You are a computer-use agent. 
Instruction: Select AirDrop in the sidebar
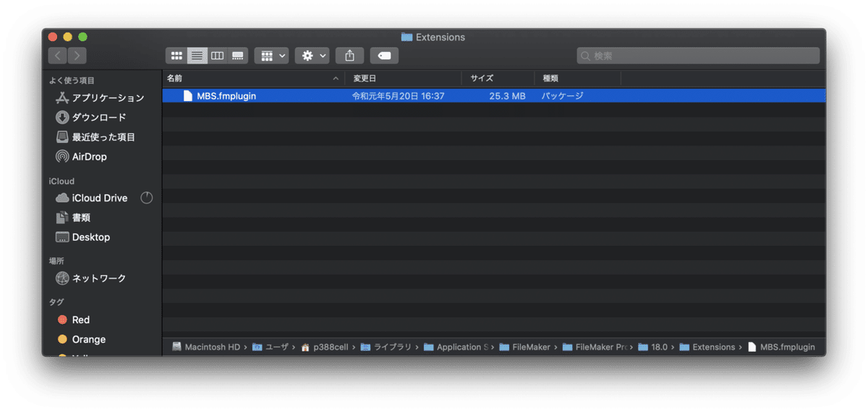pyautogui.click(x=81, y=156)
